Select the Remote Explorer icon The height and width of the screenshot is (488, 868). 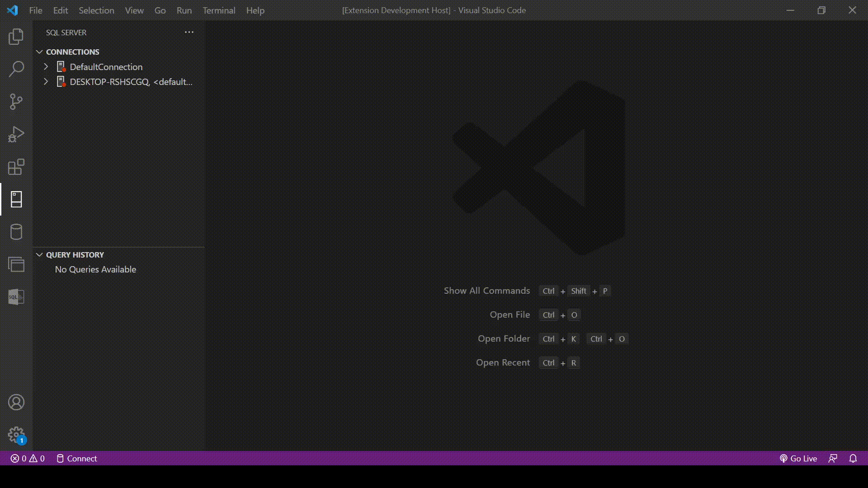(16, 264)
